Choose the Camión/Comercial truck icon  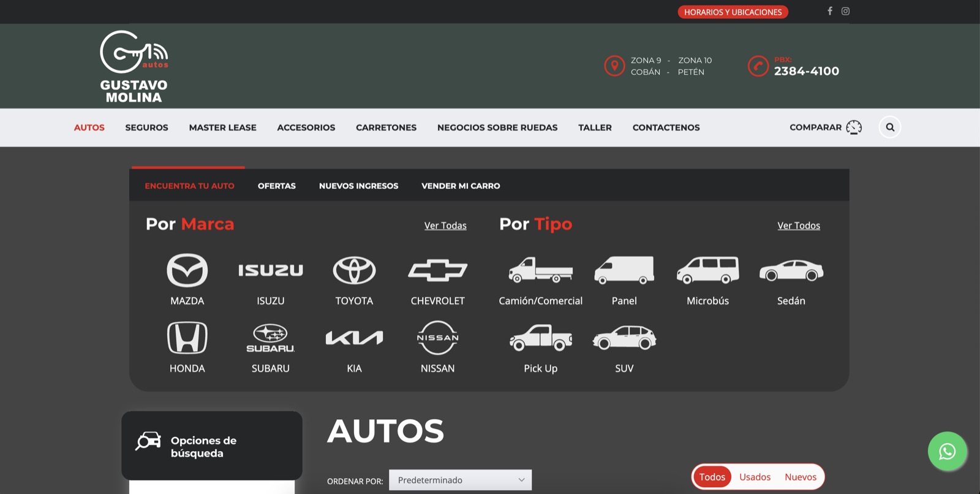point(541,270)
